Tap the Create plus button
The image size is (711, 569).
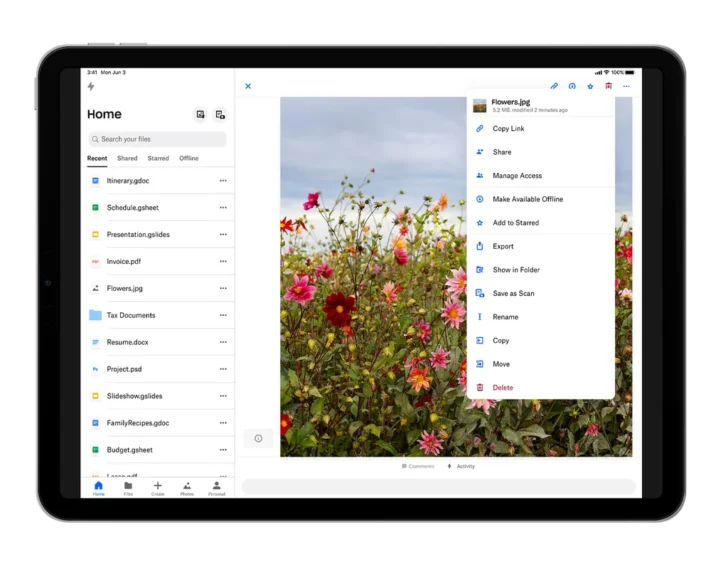pos(158,489)
